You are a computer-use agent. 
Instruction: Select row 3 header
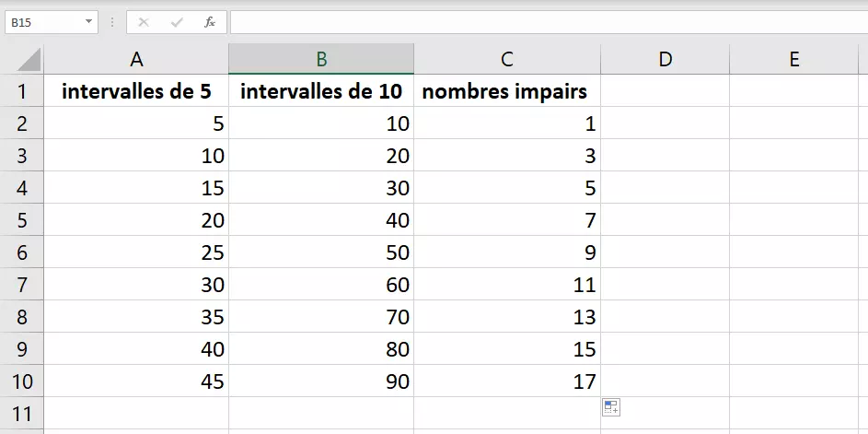[21, 155]
